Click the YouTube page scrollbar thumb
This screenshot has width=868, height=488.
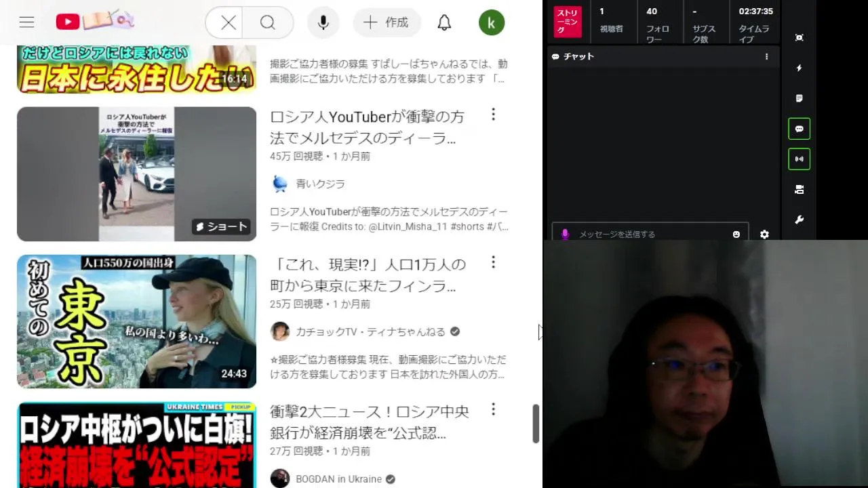pos(536,424)
